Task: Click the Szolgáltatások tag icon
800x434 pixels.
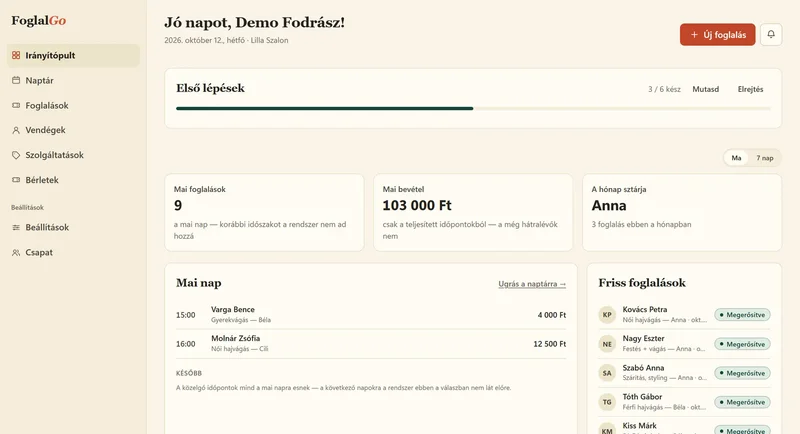Action: 16,155
